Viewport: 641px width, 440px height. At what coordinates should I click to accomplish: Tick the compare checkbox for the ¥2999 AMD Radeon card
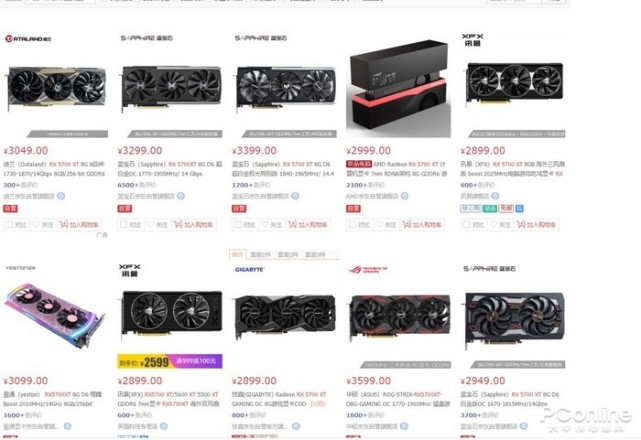click(x=352, y=224)
